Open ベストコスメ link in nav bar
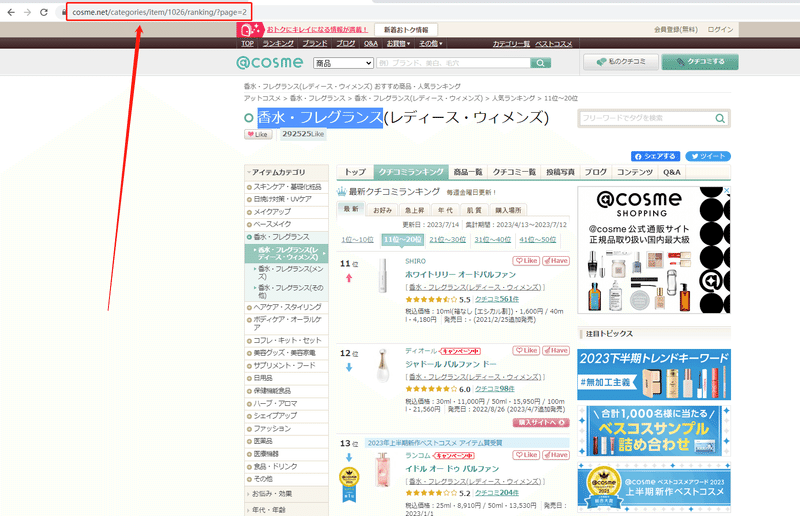This screenshot has width=800, height=516. (x=554, y=44)
